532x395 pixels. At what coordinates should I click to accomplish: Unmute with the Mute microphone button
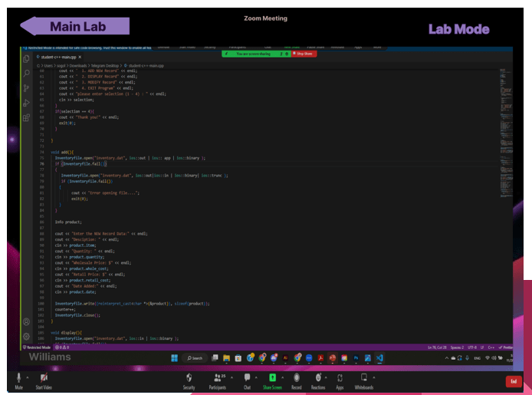(18, 378)
